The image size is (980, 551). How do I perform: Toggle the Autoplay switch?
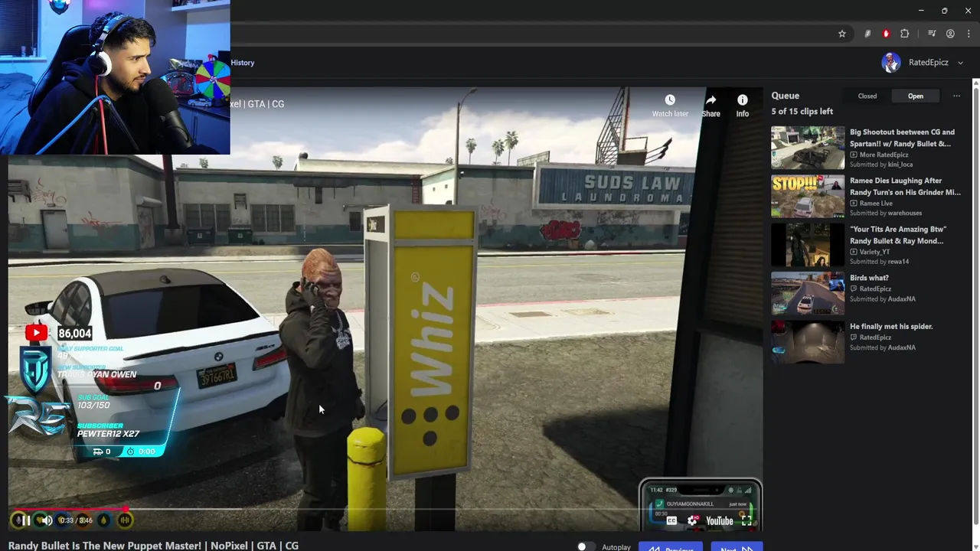(x=586, y=546)
